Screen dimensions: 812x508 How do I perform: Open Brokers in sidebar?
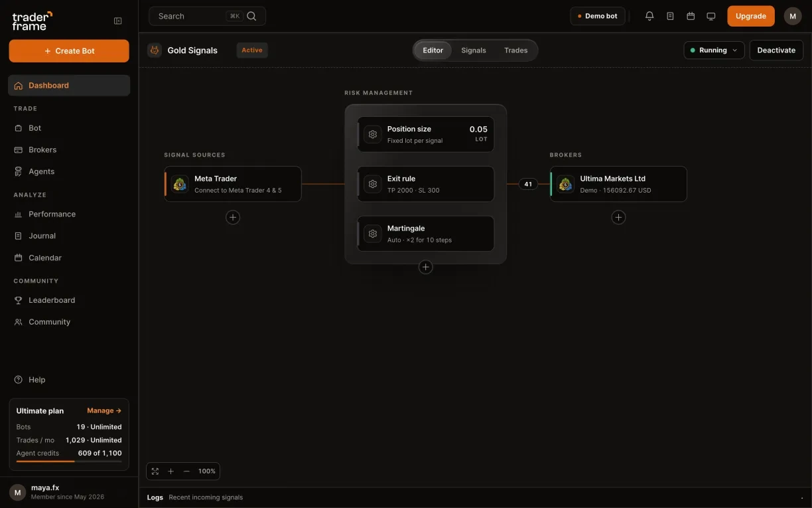(69, 150)
